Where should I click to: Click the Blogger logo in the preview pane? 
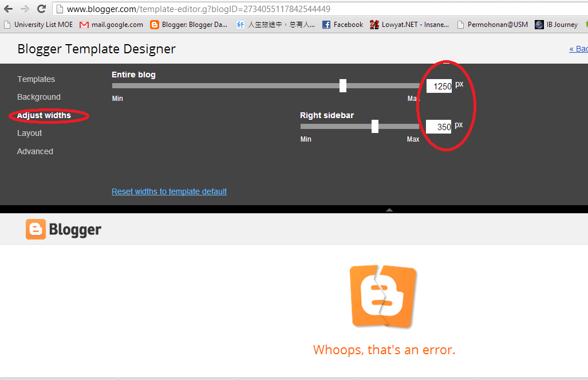pos(63,229)
